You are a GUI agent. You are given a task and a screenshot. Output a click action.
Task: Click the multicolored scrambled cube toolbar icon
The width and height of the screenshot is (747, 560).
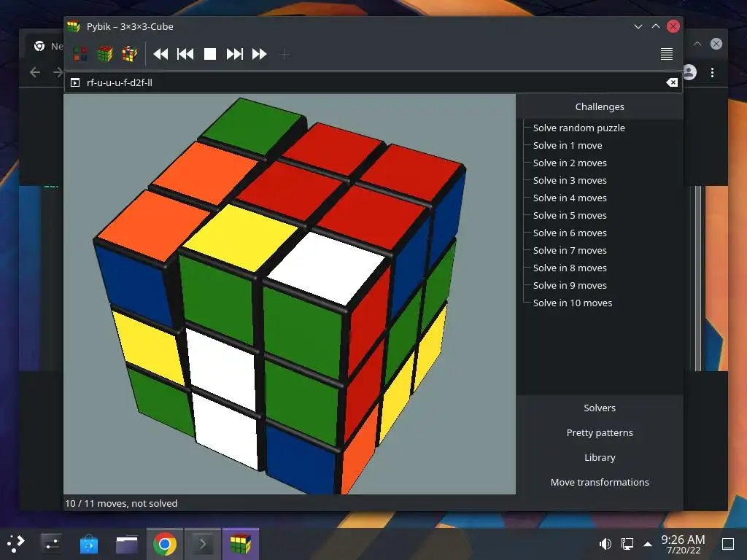coord(130,54)
